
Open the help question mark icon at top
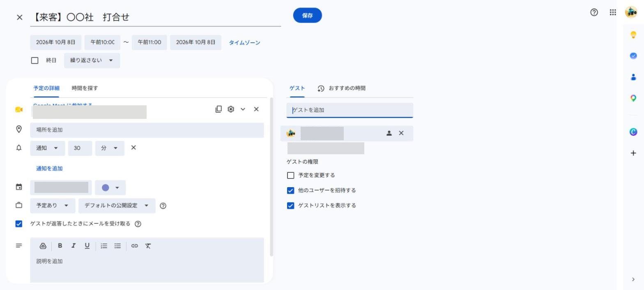click(x=594, y=12)
